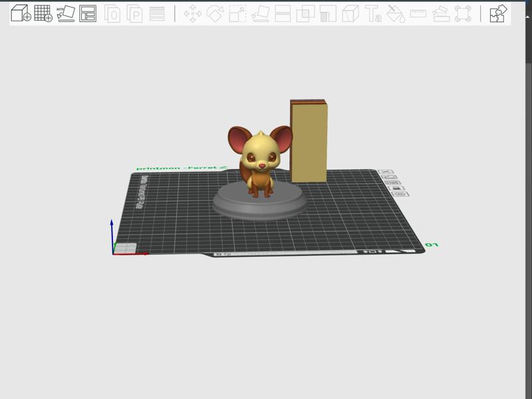Add a new plate with grid icon

click(43, 13)
